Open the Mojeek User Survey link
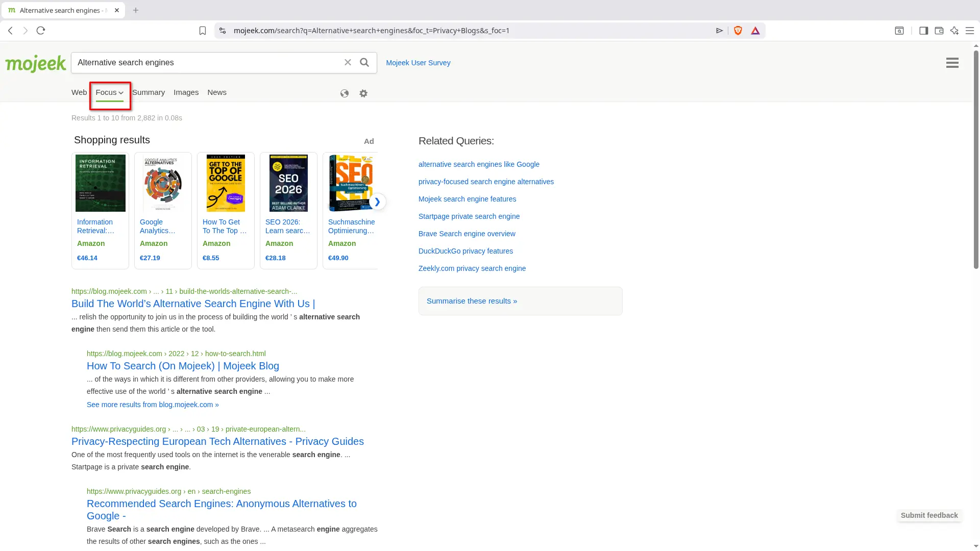The image size is (980, 551). click(x=418, y=63)
